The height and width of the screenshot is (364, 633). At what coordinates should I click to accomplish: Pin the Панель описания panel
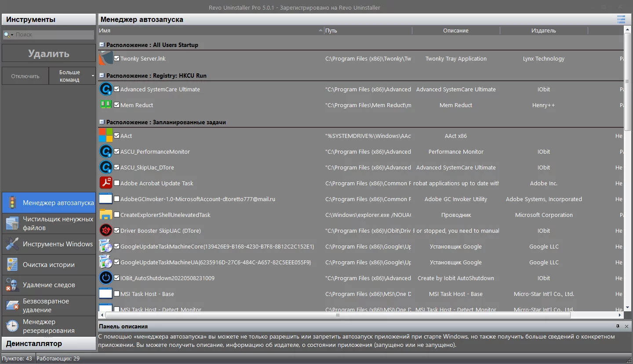tap(618, 326)
